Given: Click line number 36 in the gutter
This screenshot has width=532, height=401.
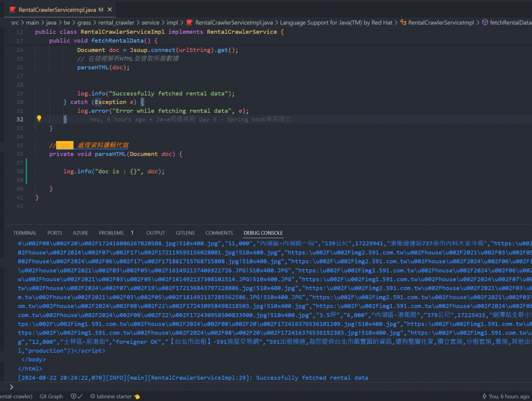Looking at the screenshot, I should click(20, 154).
